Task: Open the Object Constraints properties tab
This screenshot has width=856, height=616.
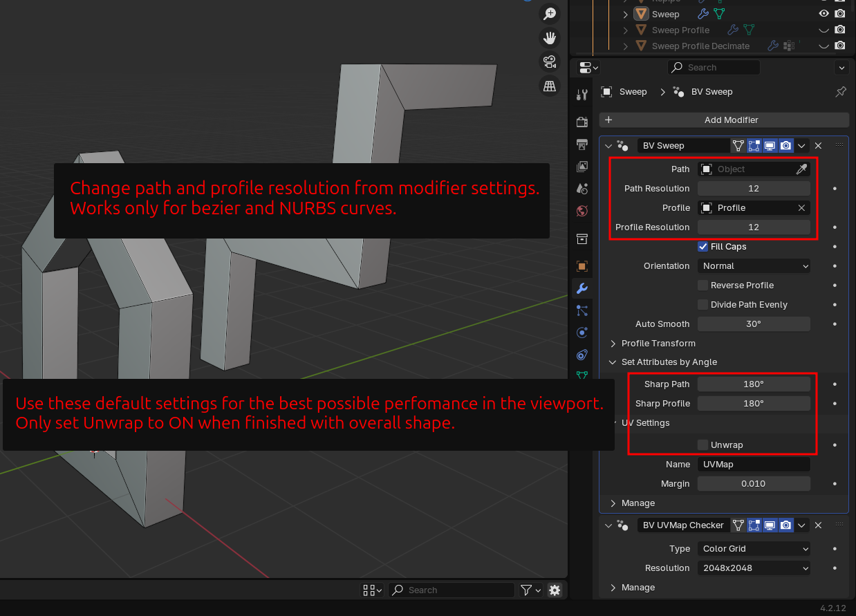Action: pos(582,355)
